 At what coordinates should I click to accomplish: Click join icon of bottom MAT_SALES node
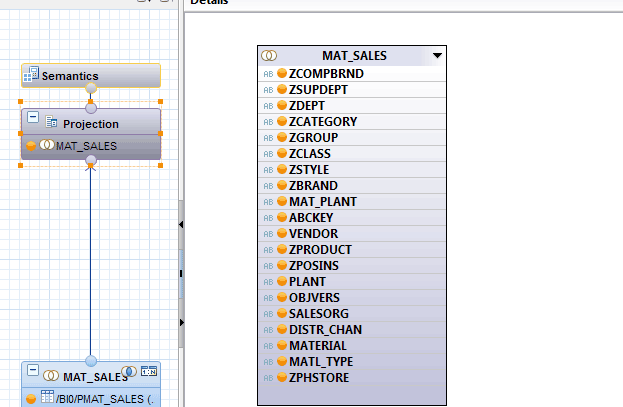(x=51, y=375)
